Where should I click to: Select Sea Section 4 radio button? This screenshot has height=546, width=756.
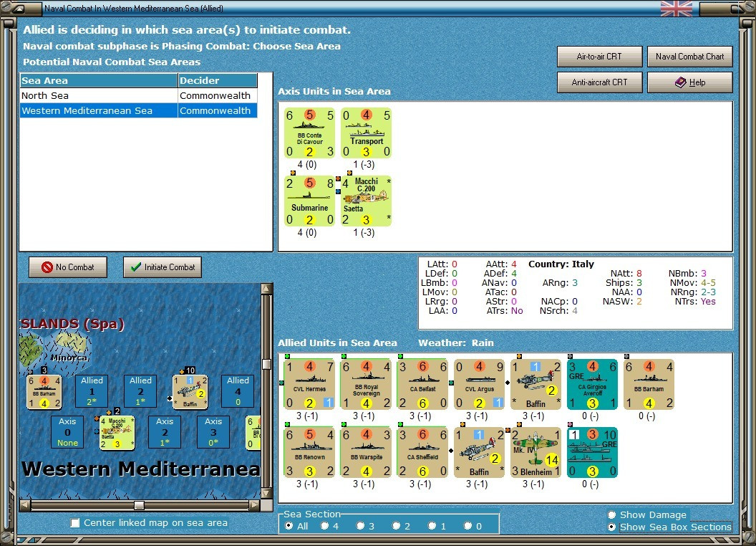pyautogui.click(x=325, y=526)
